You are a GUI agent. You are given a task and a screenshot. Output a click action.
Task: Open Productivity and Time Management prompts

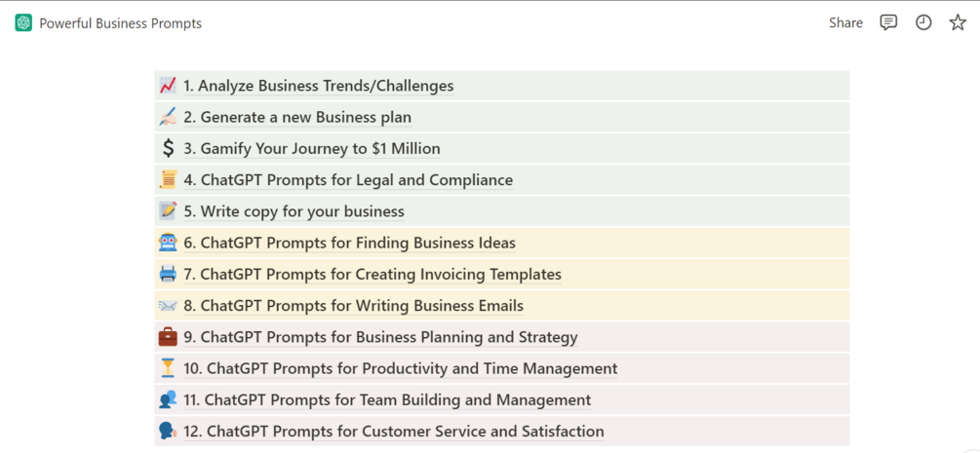coord(401,369)
